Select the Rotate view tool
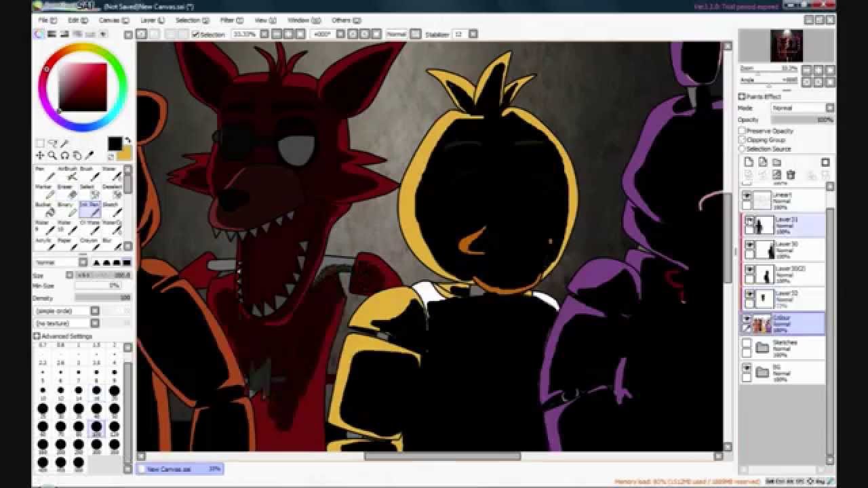 [65, 155]
